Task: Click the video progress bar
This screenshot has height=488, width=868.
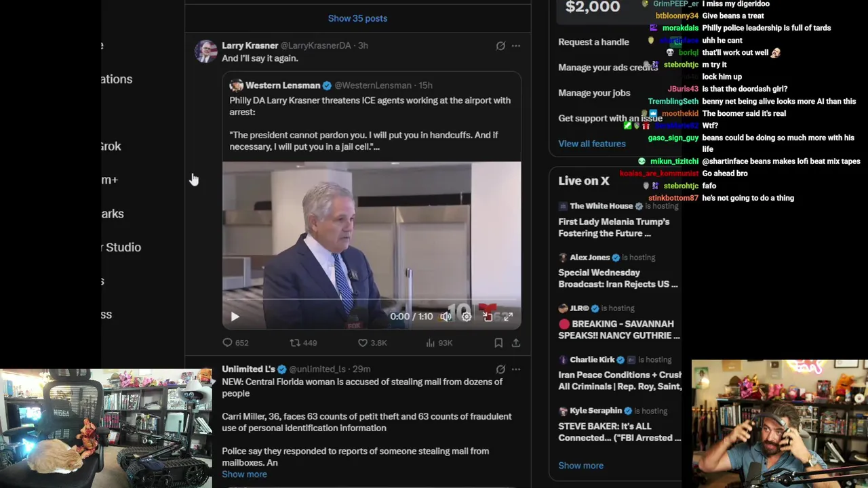Action: 339,299
